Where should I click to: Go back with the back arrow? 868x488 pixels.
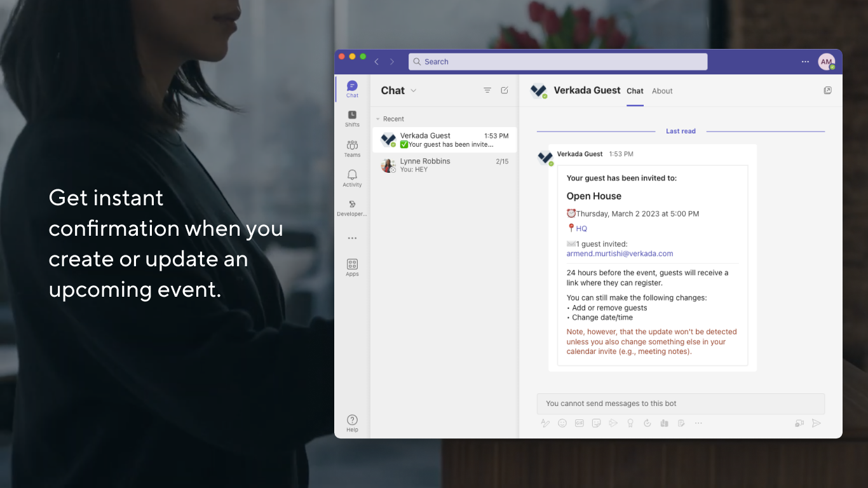tap(377, 62)
